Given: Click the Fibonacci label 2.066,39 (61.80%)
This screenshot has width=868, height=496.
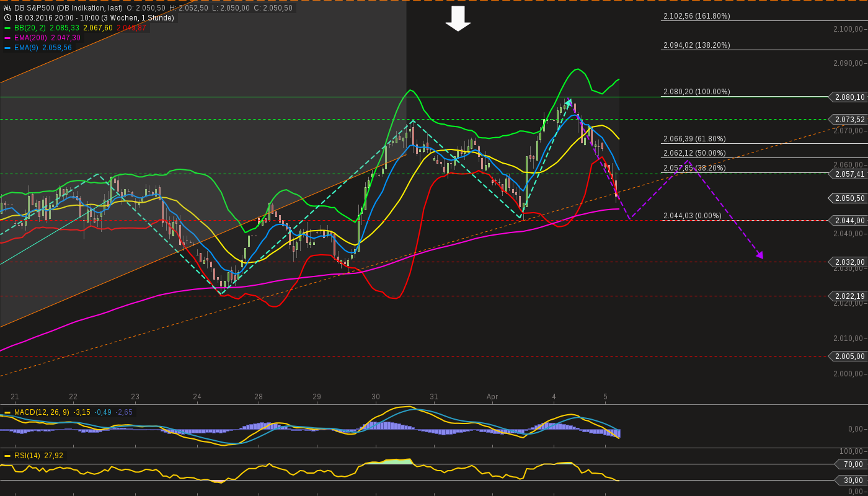Looking at the screenshot, I should tap(694, 139).
